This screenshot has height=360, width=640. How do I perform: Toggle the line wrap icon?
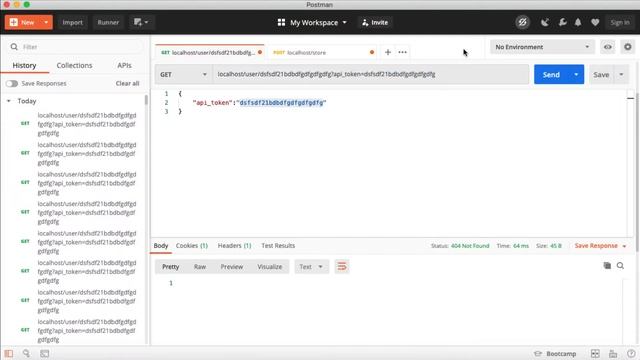pos(342,267)
